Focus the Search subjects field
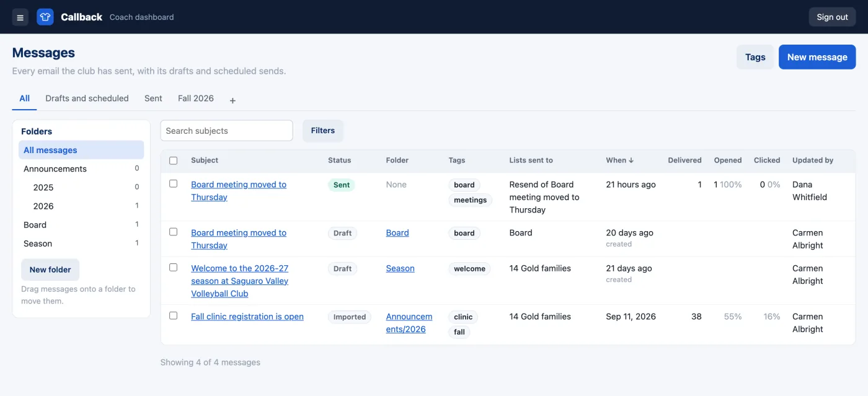The image size is (868, 396). 226,131
